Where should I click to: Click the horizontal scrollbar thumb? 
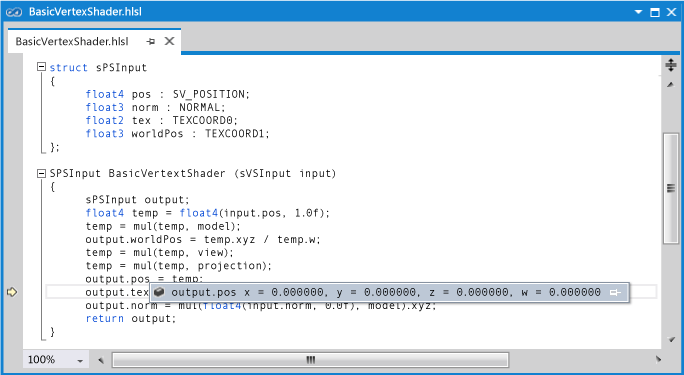(x=310, y=360)
